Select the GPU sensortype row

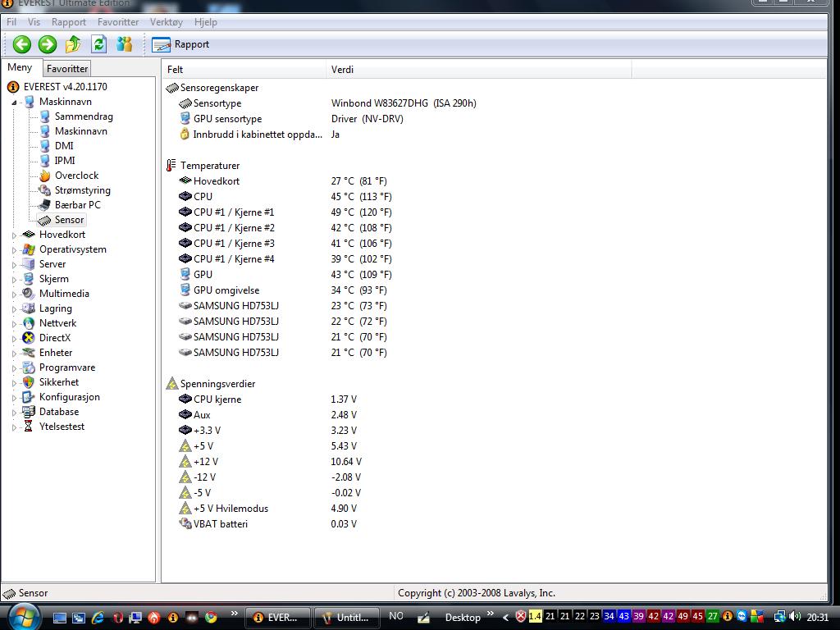tap(291, 119)
